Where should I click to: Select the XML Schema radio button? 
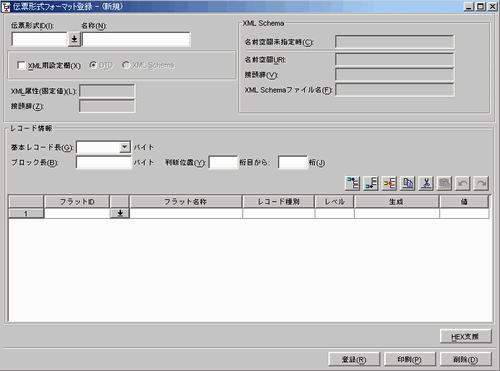tap(126, 65)
